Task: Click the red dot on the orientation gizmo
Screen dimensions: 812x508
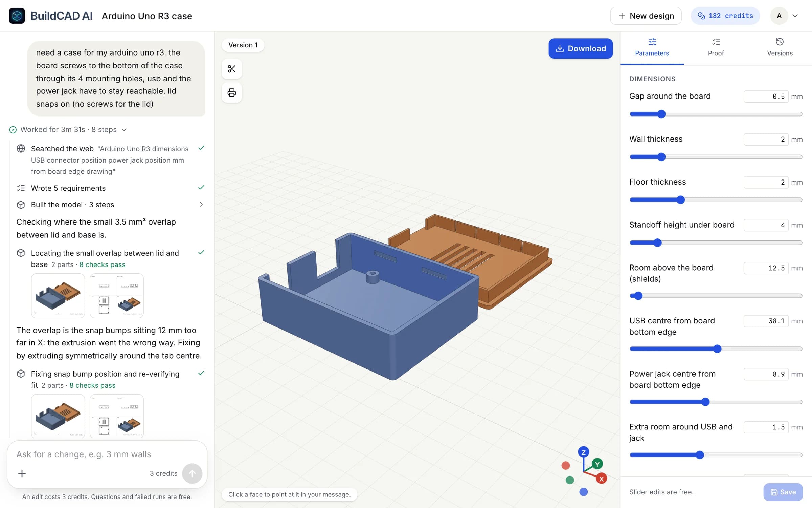Action: pyautogui.click(x=566, y=466)
